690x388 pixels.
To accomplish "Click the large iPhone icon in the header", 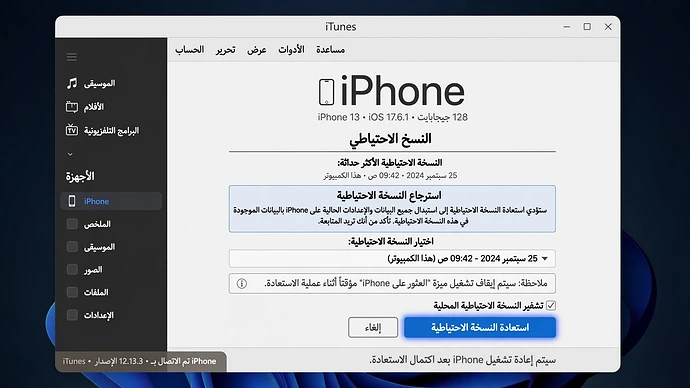I will 327,92.
